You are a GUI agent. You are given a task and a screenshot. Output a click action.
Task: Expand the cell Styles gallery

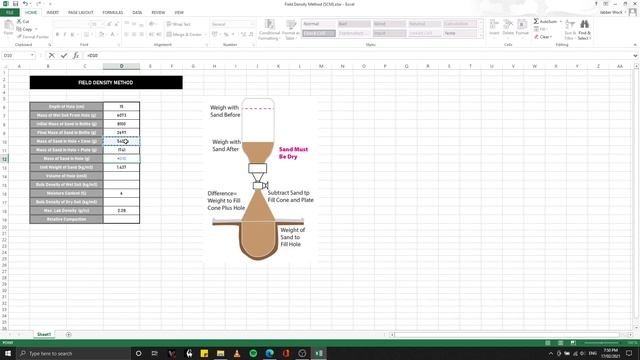pyautogui.click(x=480, y=36)
